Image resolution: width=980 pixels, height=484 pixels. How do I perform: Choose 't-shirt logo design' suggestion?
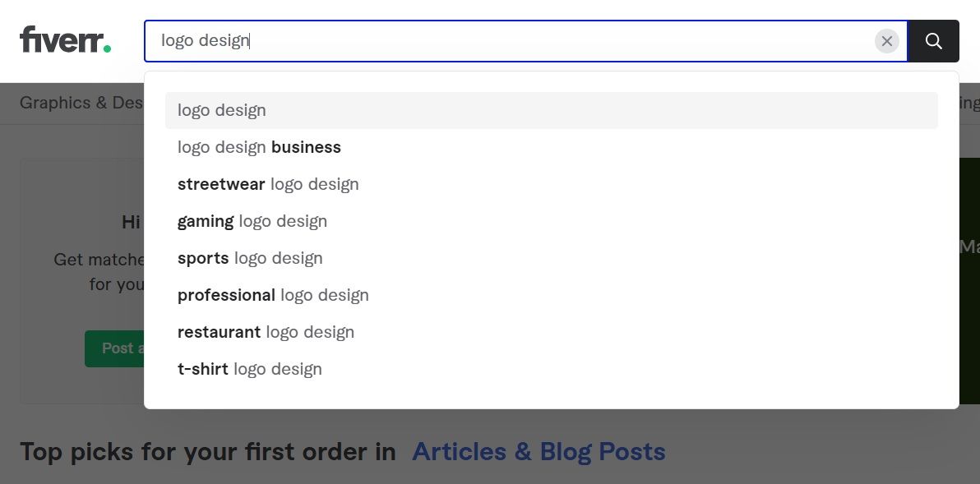pos(250,369)
